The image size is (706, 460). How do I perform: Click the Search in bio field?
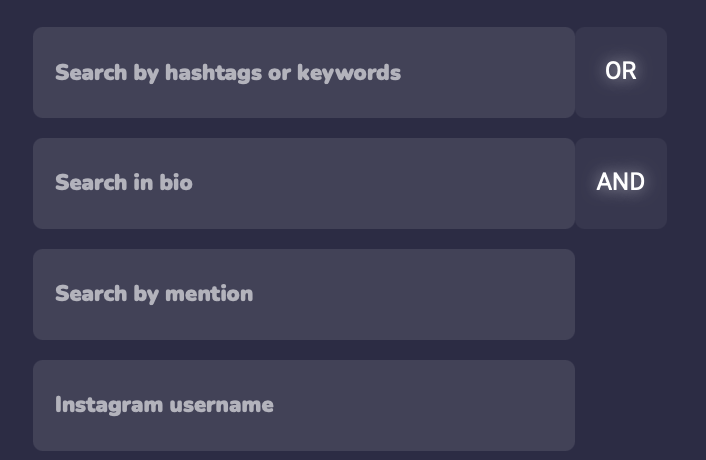point(303,183)
